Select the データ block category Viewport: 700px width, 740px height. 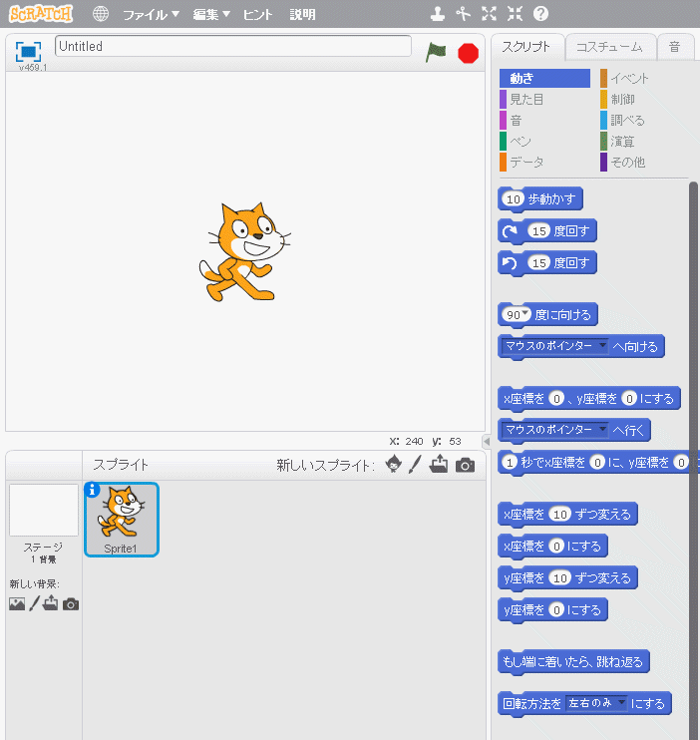click(544, 162)
